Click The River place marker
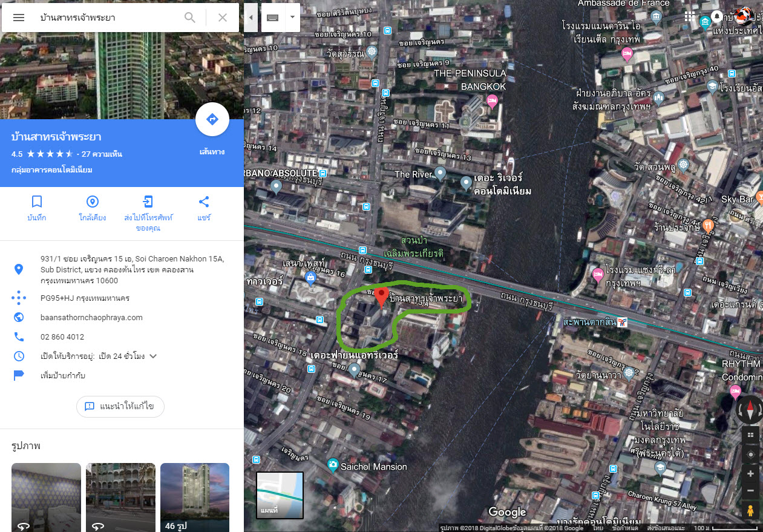763x532 pixels. 440,174
